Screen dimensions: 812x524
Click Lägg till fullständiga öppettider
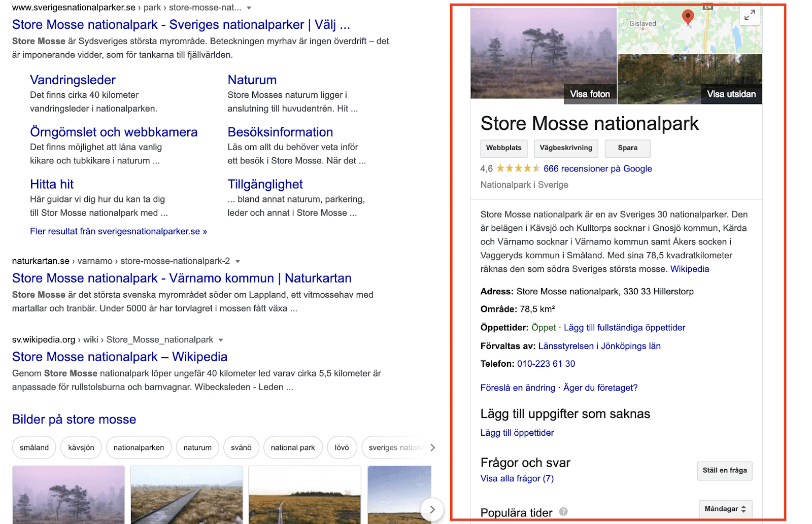click(624, 328)
